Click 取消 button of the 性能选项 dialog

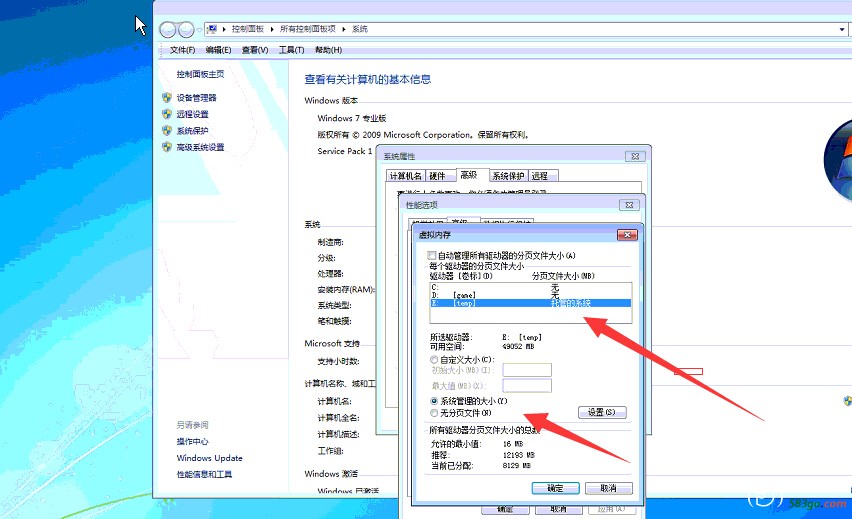click(x=559, y=510)
